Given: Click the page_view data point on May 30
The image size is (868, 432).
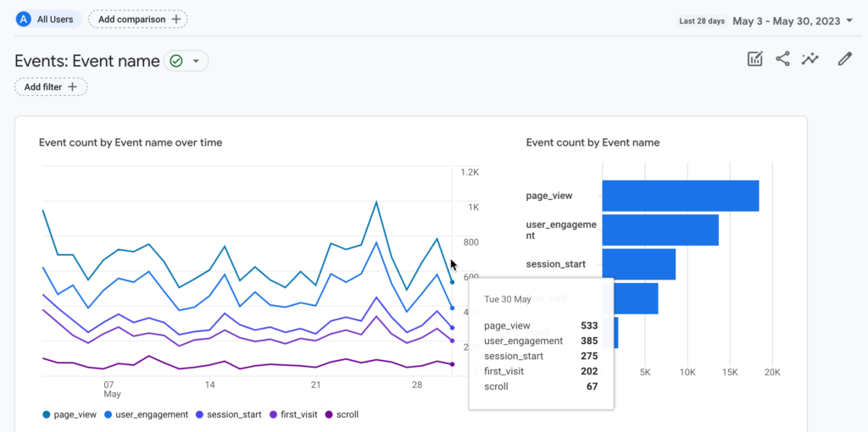Looking at the screenshot, I should pos(453,282).
